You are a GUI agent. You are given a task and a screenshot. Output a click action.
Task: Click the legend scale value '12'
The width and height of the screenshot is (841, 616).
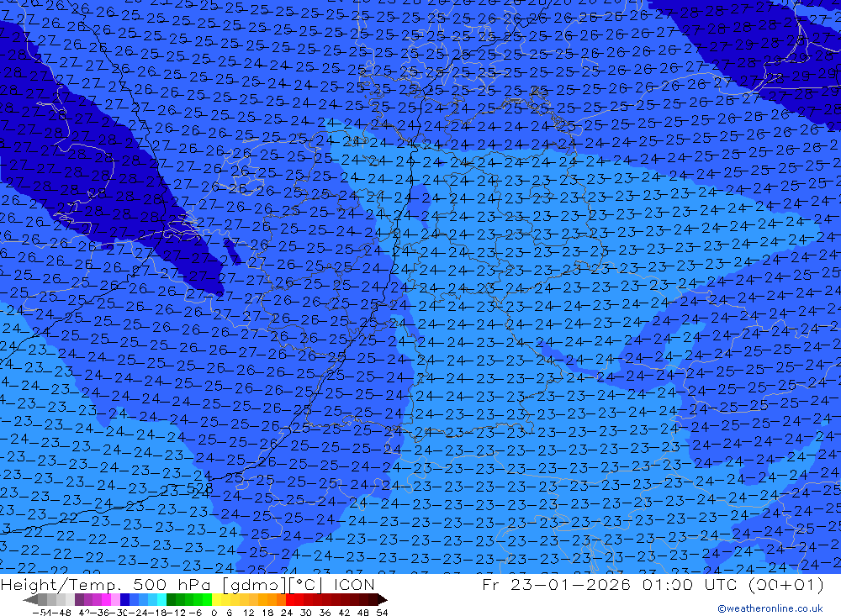[x=248, y=613]
